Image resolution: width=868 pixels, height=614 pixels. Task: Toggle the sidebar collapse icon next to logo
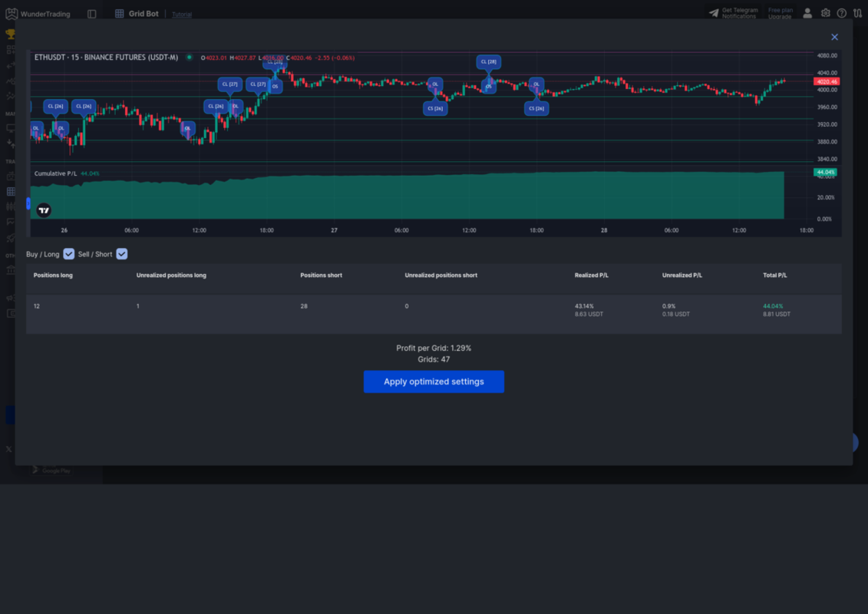point(90,13)
